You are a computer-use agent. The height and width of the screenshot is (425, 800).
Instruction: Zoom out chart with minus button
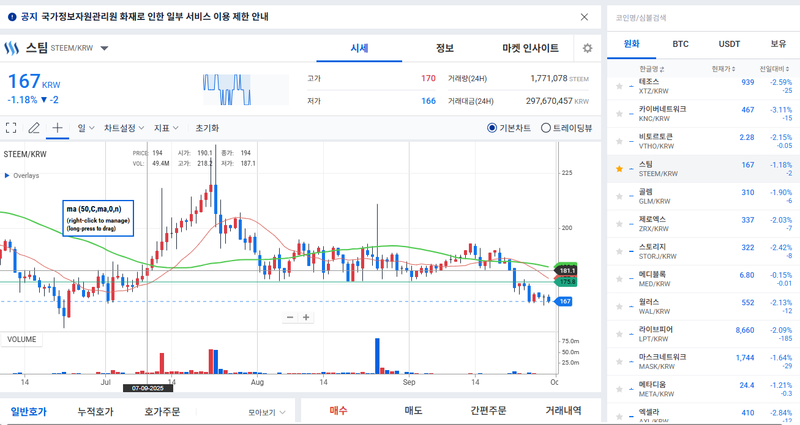pos(290,317)
